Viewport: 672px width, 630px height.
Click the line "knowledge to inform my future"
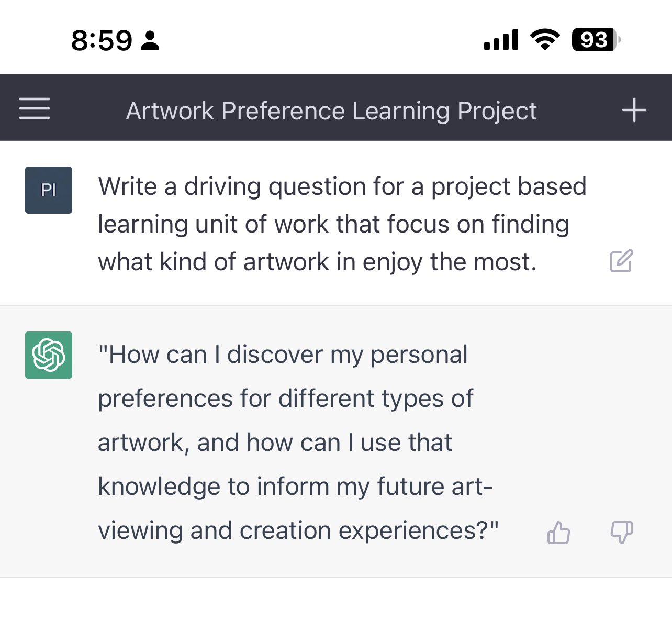point(295,487)
